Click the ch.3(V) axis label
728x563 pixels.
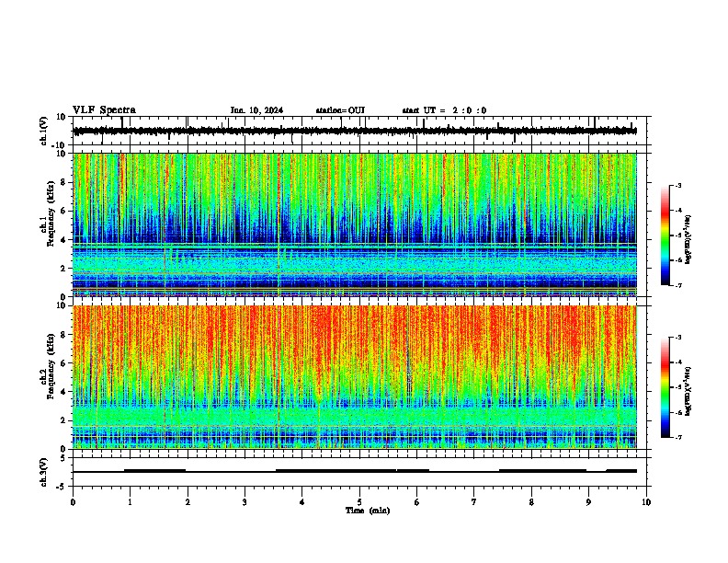pos(44,472)
